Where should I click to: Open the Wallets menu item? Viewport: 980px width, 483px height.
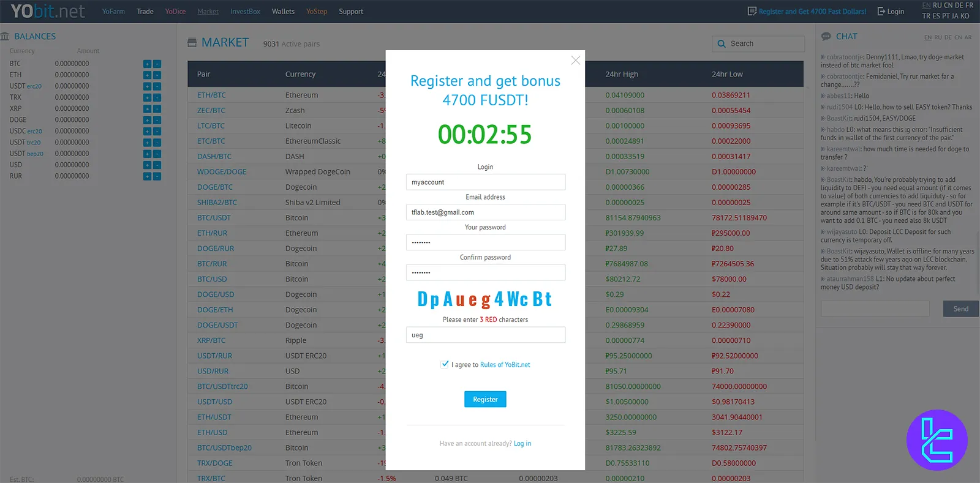click(x=283, y=11)
